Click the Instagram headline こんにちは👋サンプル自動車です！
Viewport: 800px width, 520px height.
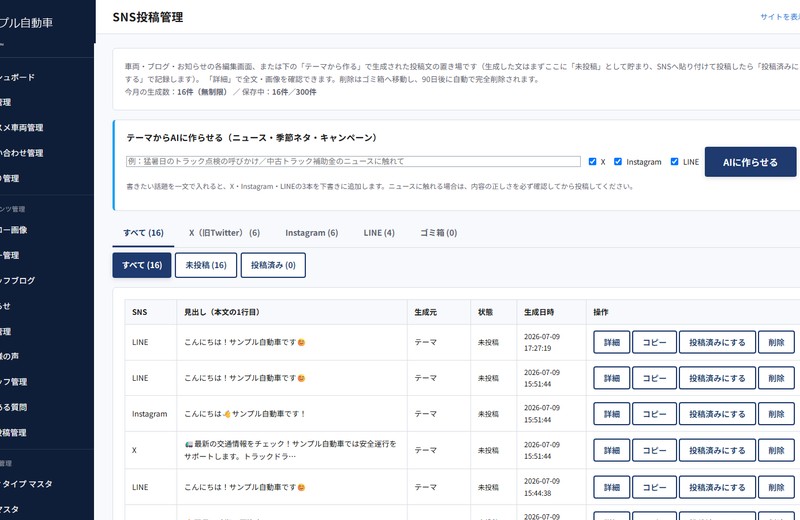tap(245, 414)
